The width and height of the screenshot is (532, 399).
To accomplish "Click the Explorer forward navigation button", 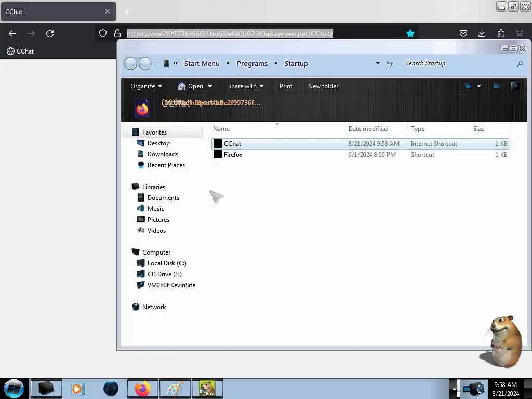I will point(145,63).
